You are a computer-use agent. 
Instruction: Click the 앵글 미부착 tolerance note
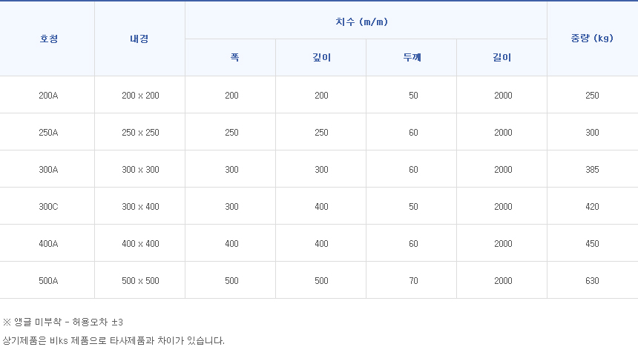point(62,322)
